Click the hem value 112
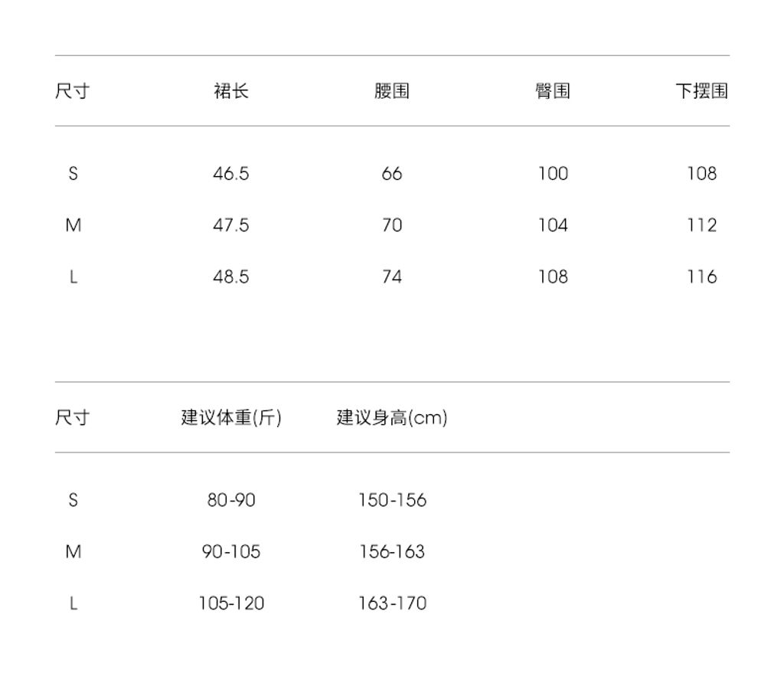Screen dimensions: 784x673 701,225
